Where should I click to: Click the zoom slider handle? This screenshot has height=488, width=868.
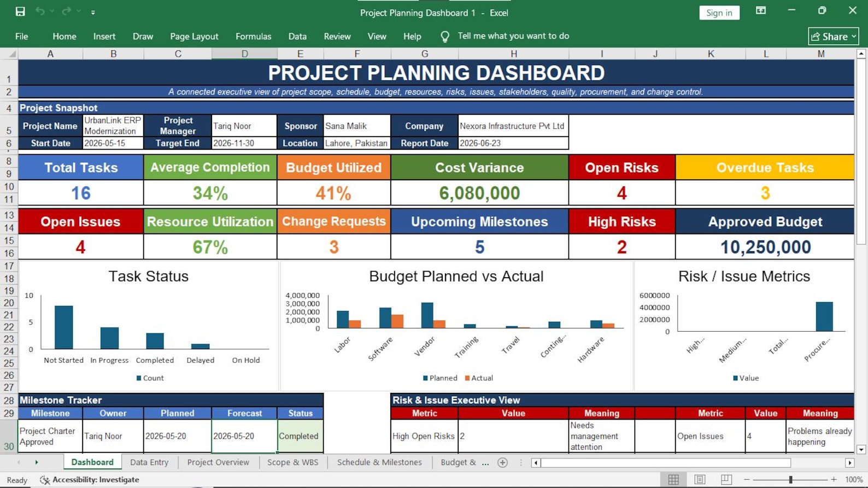[x=790, y=479]
